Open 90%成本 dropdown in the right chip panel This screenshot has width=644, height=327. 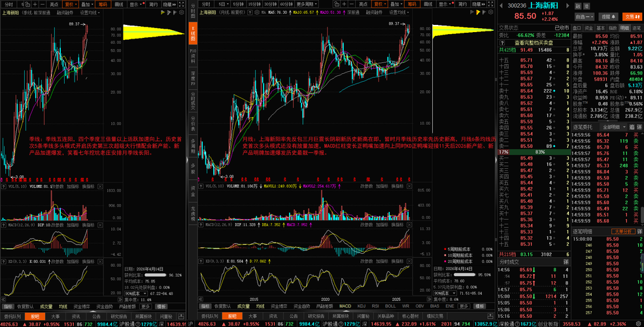coord(445,293)
